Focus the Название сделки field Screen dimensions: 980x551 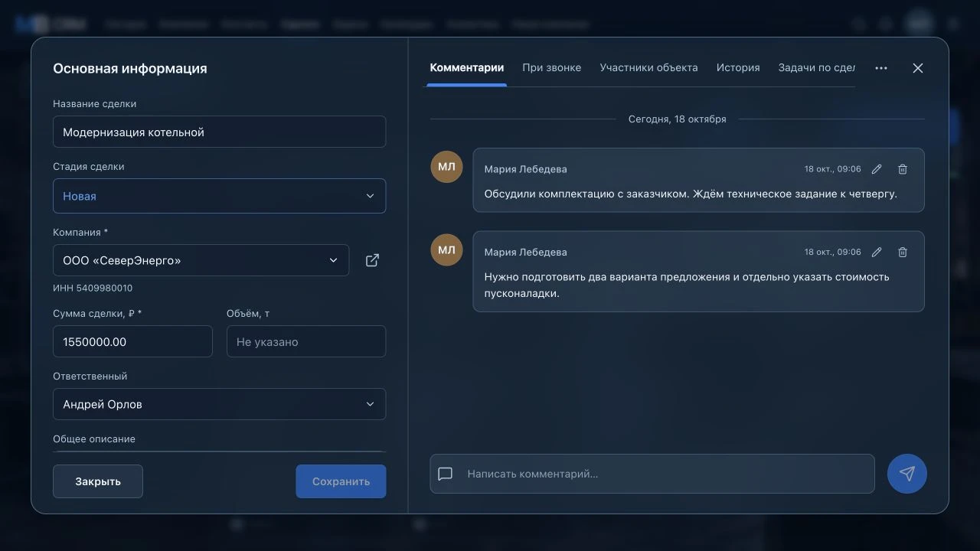click(219, 132)
